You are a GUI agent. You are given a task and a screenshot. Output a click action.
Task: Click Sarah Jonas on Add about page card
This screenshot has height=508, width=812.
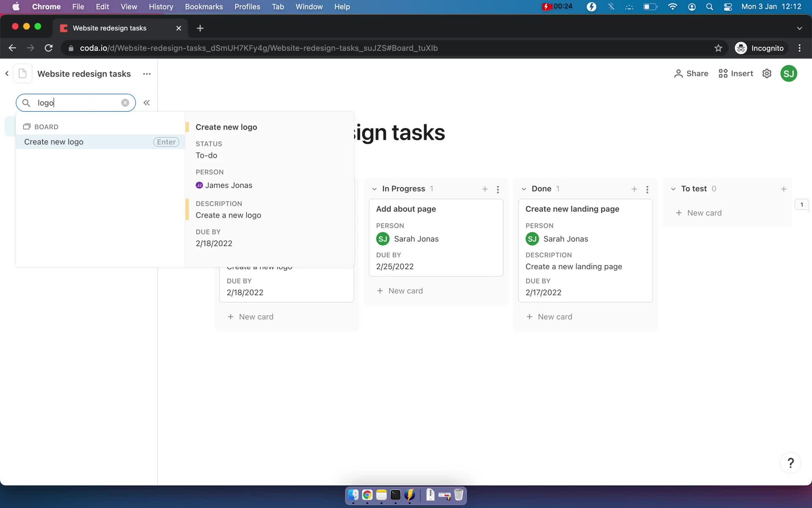click(407, 239)
